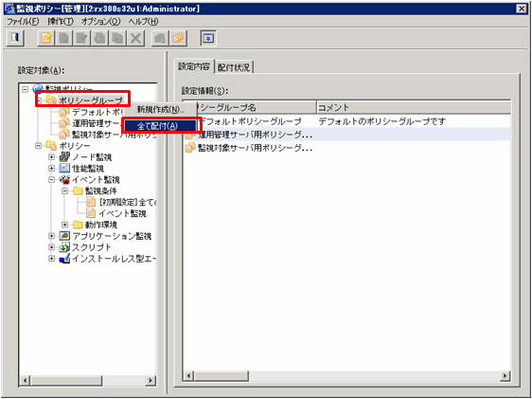Toggle the blue double-arrow toolbar button

[x=208, y=38]
